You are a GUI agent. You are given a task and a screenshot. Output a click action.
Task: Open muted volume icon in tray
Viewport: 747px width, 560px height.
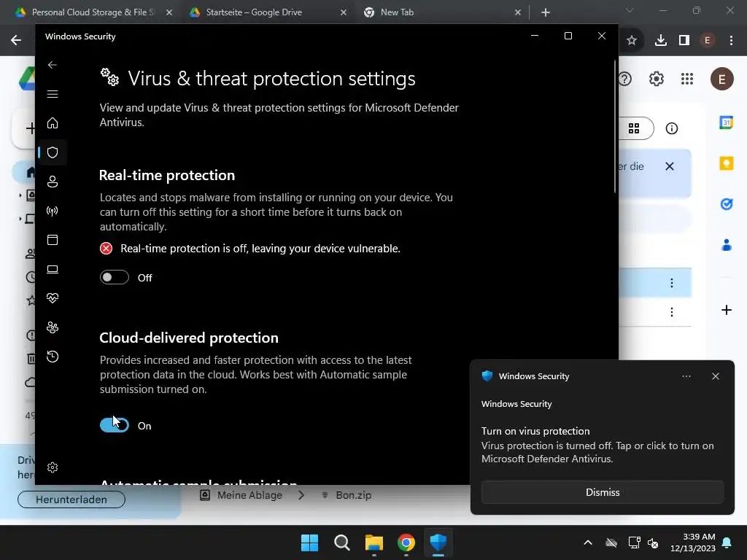[x=653, y=542]
